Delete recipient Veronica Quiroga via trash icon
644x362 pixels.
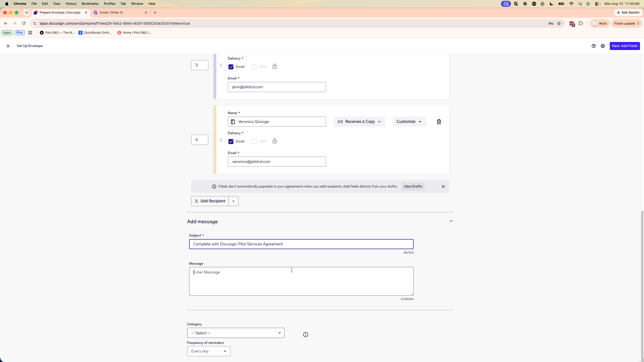tap(439, 122)
